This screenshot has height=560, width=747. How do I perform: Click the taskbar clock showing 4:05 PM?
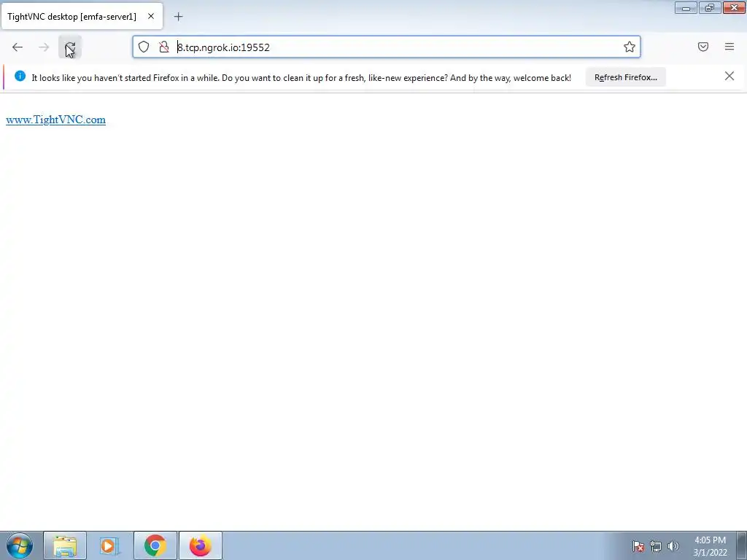coord(710,546)
